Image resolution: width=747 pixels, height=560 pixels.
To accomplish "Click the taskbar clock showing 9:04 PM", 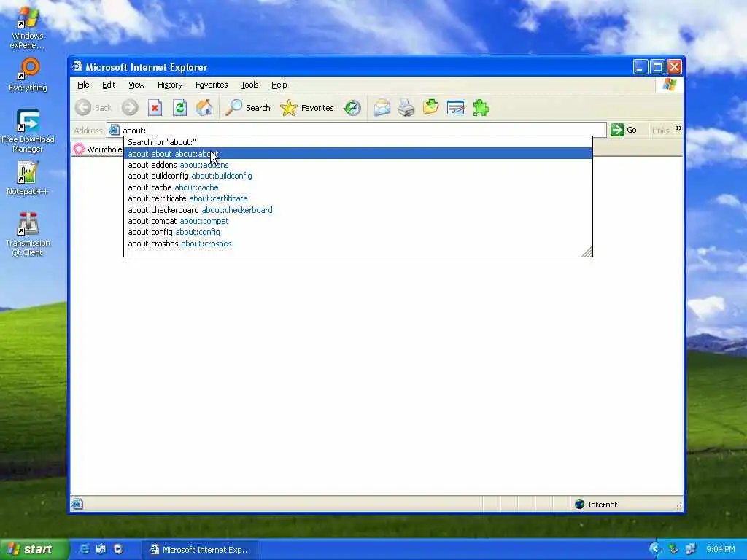I will pos(720,550).
